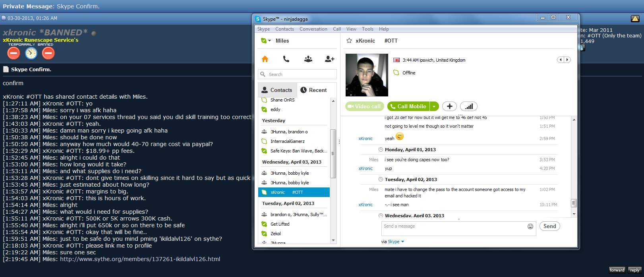This screenshot has width=644, height=277.
Task: Click the plus add-to-conversation button
Action: point(449,106)
